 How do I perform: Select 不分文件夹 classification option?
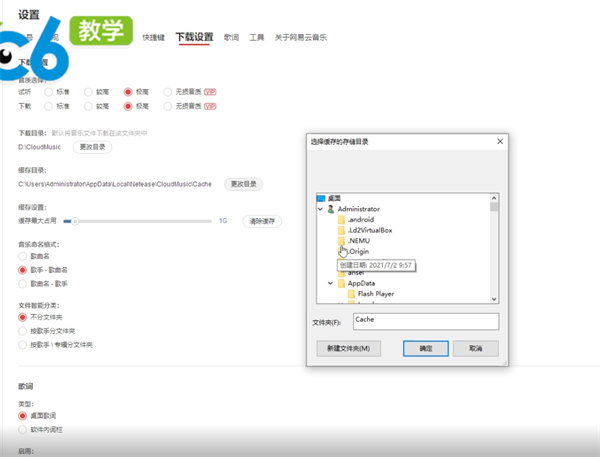(23, 317)
